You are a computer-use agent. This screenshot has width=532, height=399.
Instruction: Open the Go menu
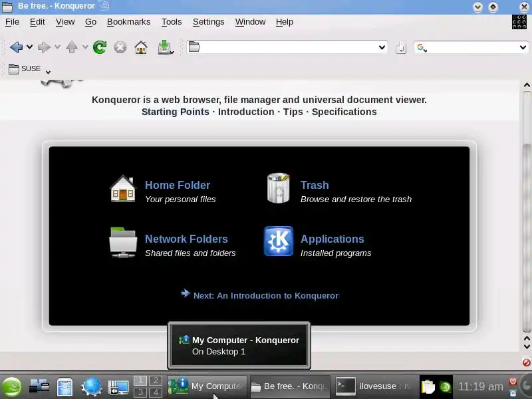(x=90, y=22)
